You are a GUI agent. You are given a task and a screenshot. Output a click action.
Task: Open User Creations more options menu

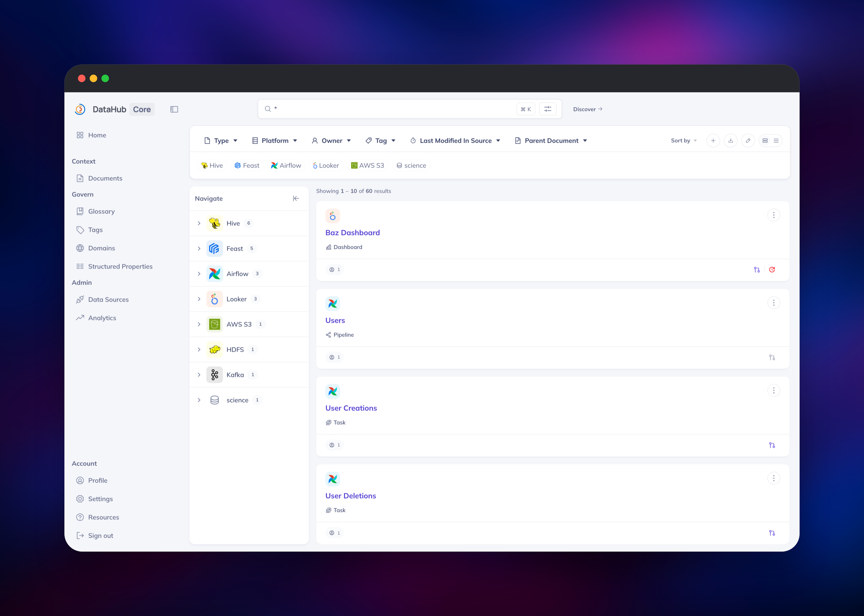coord(774,390)
